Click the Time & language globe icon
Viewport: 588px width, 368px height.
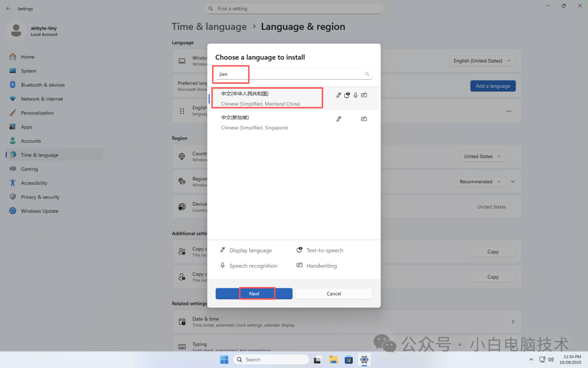[13, 155]
